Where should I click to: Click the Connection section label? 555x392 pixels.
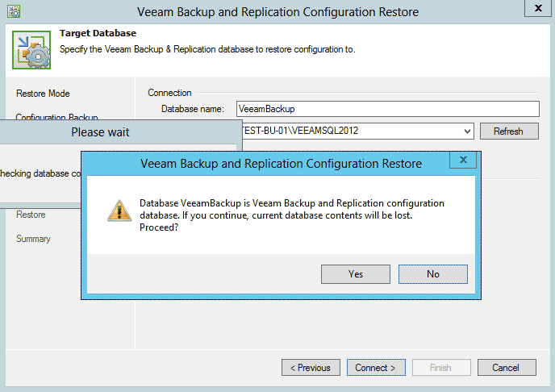169,93
